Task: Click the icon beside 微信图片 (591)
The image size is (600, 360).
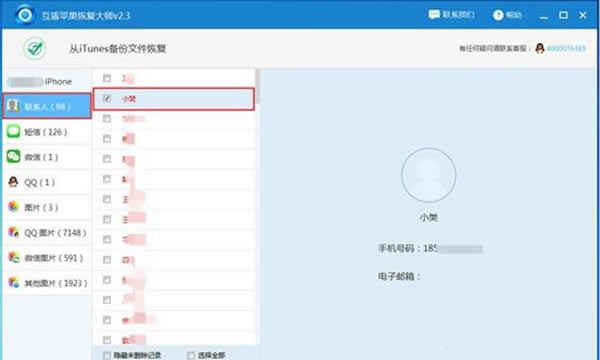Action: coord(13,257)
